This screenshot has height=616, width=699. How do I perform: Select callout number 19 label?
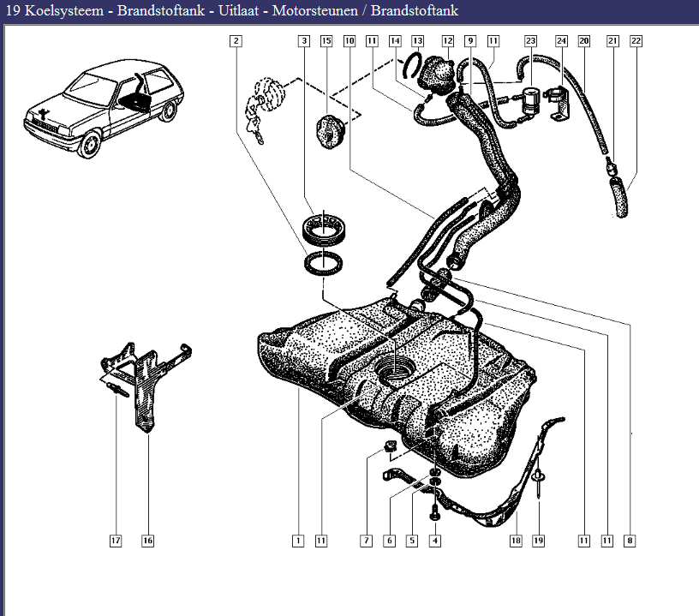539,541
